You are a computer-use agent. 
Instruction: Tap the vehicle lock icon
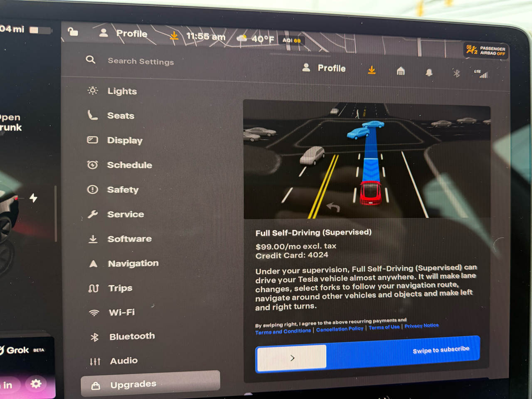pos(73,32)
